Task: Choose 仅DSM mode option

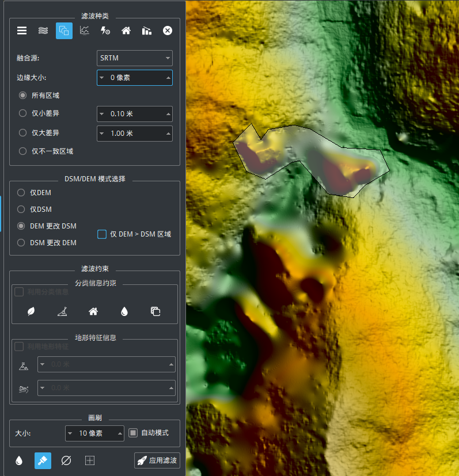Action: point(21,209)
